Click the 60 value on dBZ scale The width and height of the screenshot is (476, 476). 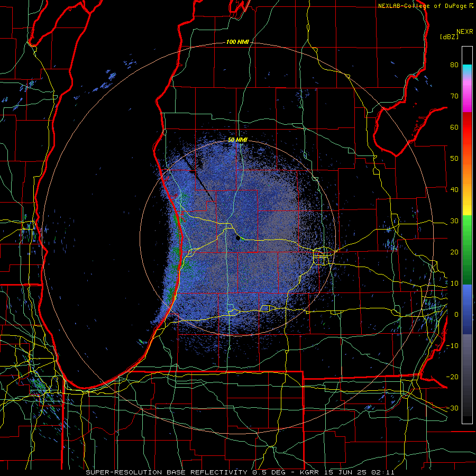454,127
